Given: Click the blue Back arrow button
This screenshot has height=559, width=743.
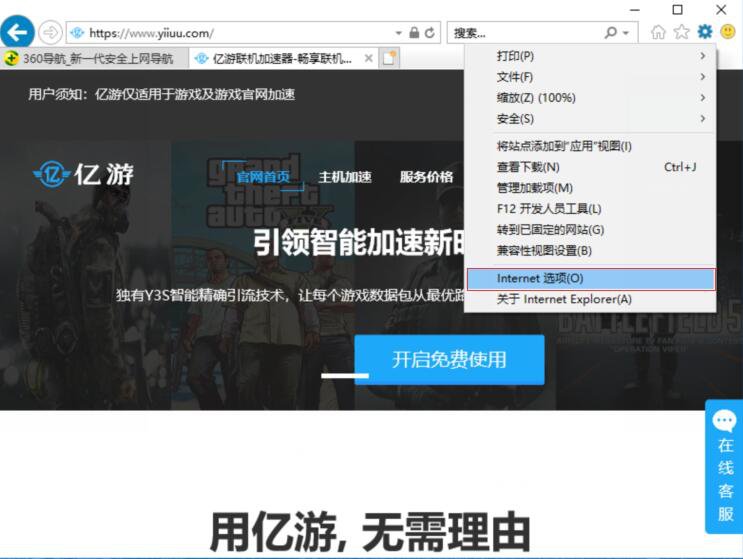Looking at the screenshot, I should coord(17,33).
